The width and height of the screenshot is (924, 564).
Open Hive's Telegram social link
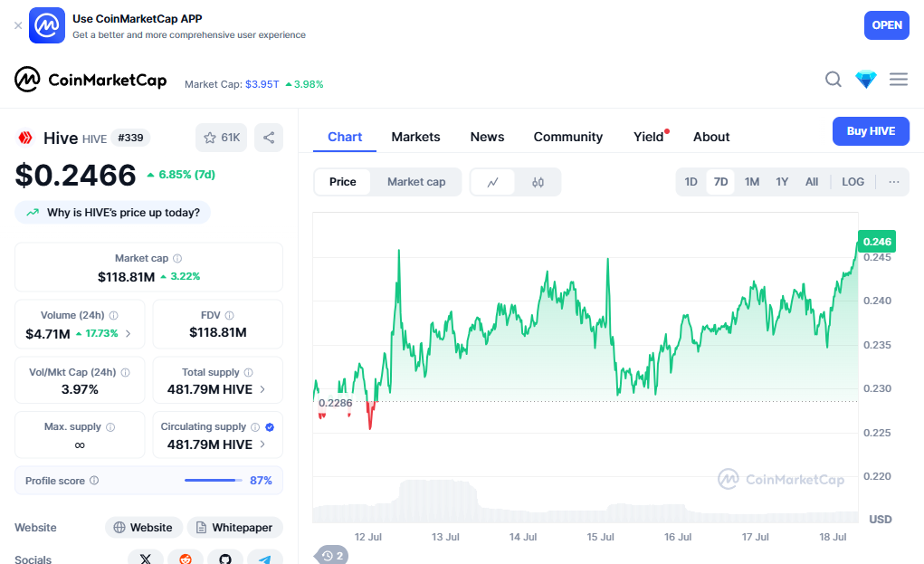pyautogui.click(x=264, y=559)
